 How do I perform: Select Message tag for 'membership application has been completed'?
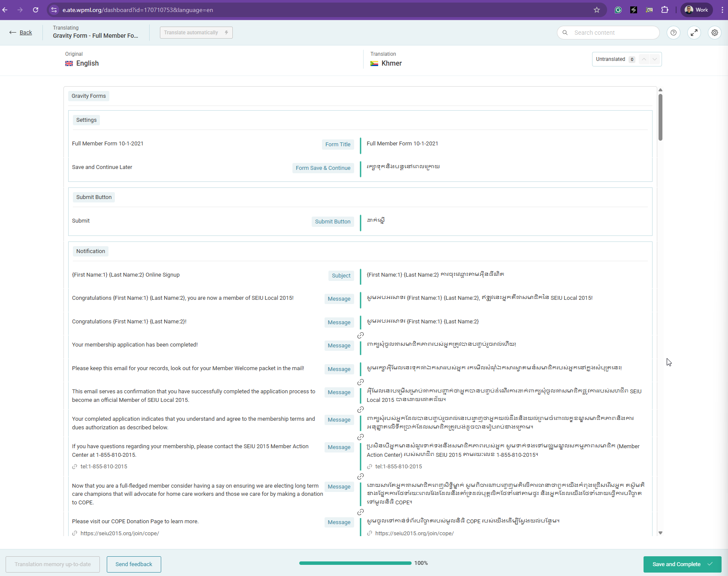(339, 346)
